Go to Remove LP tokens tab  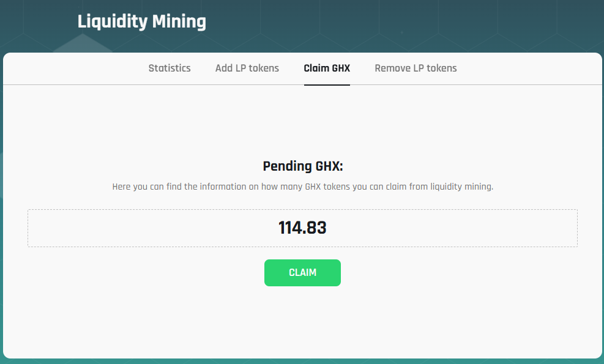click(x=416, y=68)
